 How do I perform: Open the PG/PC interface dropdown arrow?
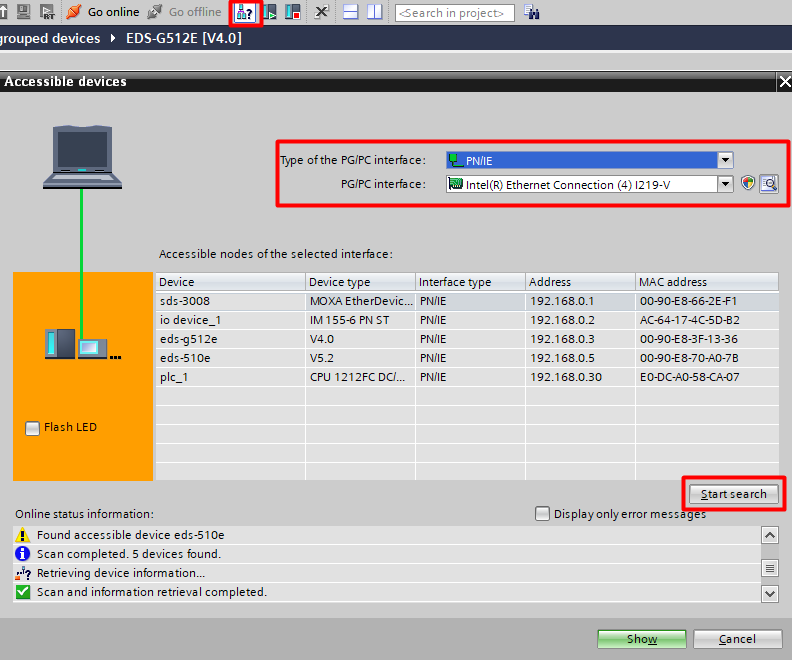[x=725, y=184]
